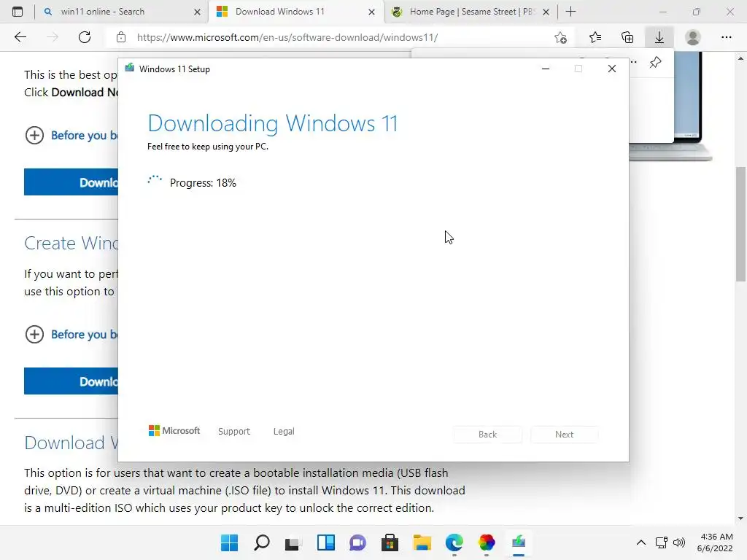Click the page vertical scrollbar thumb
Viewport: 747px width, 560px height.
(740, 224)
